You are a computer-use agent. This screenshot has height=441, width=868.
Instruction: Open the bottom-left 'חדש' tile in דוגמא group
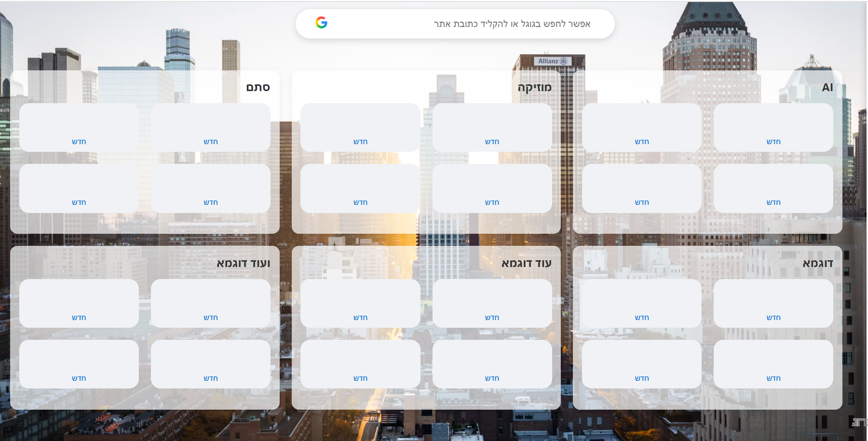tap(641, 364)
